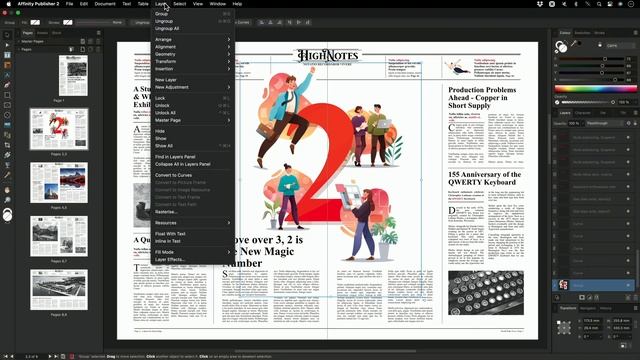Choose Convert to Curves menu item
The image size is (640, 360).
point(192,175)
